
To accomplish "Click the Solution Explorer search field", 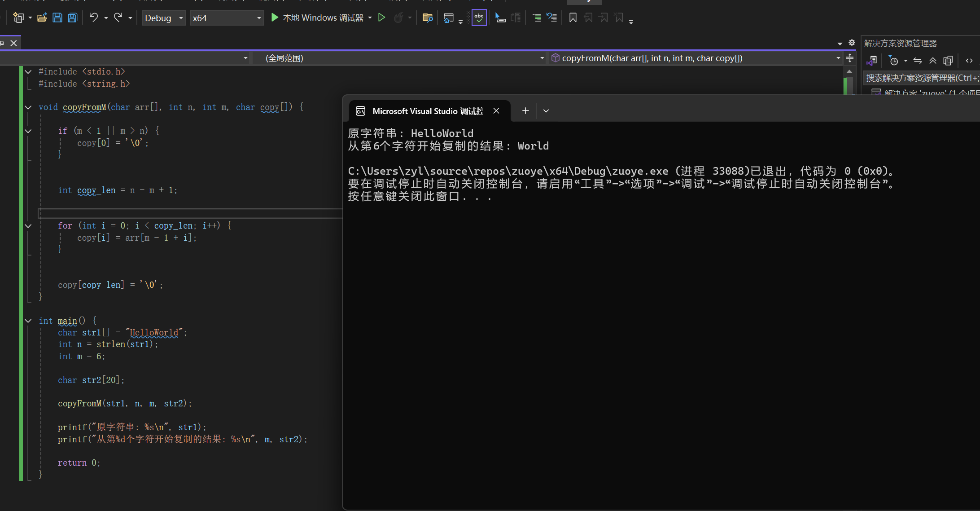I will tap(920, 78).
